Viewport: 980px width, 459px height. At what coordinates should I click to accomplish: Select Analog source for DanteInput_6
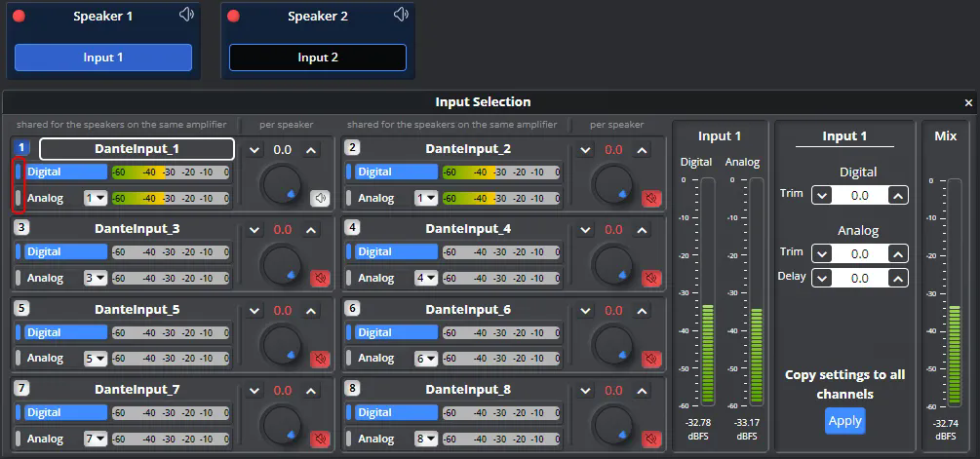tap(375, 359)
